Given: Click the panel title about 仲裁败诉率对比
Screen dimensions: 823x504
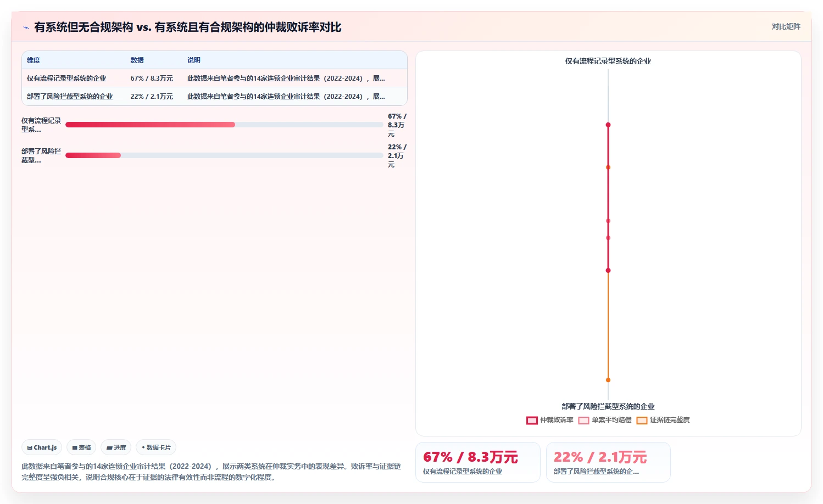Looking at the screenshot, I should click(x=188, y=27).
